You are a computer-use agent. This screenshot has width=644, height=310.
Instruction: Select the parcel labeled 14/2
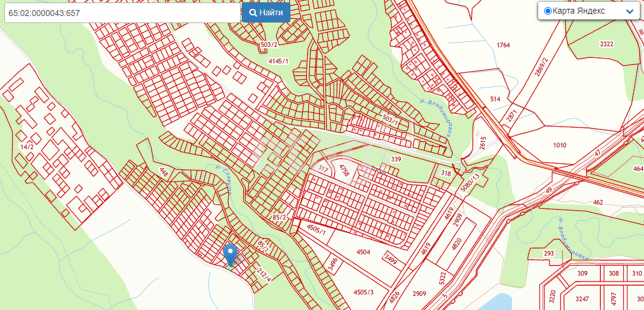pyautogui.click(x=25, y=147)
